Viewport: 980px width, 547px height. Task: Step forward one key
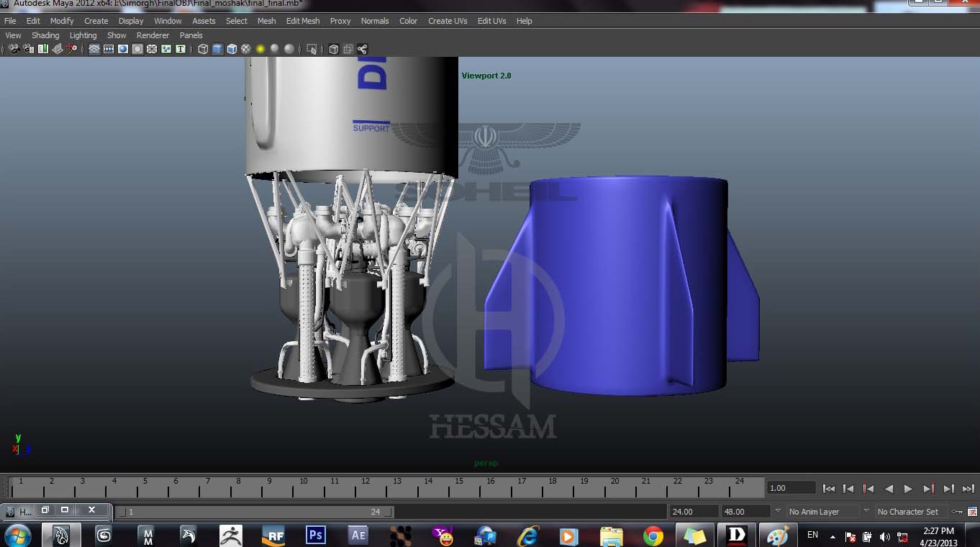click(928, 489)
